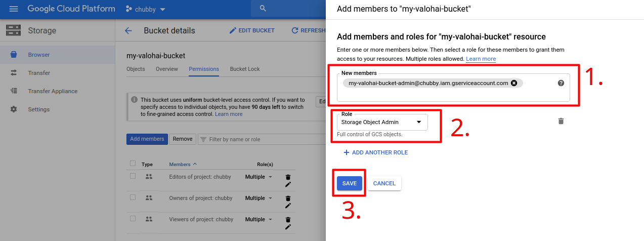
Task: Open Learn more link in Add members panel
Action: (x=481, y=59)
